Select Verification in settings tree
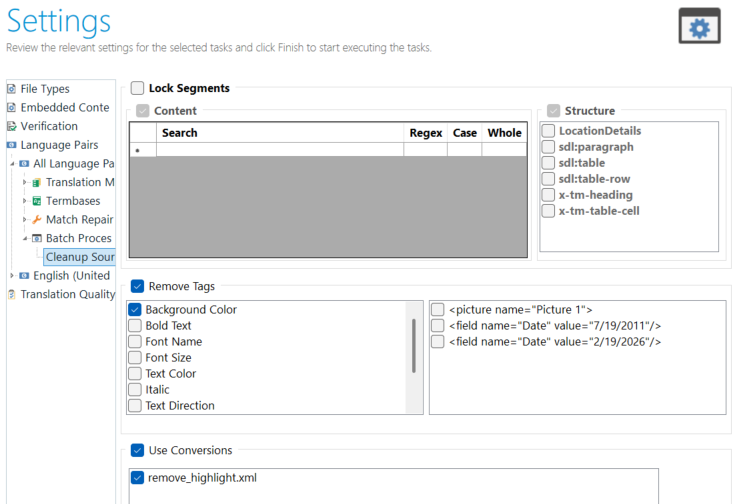Screen dimensions: 737x504 (49, 126)
